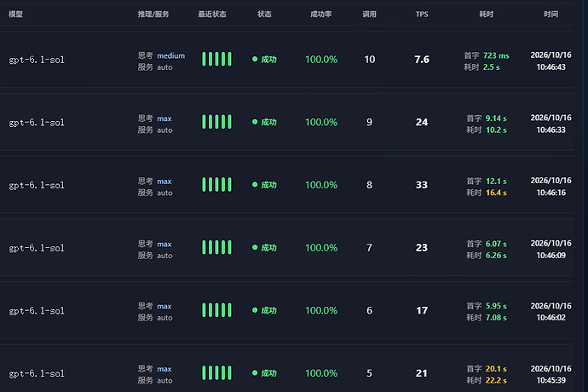The width and height of the screenshot is (588, 392).
Task: Select gpt-6.1-sol model name in the 7-call row
Action: (x=37, y=248)
